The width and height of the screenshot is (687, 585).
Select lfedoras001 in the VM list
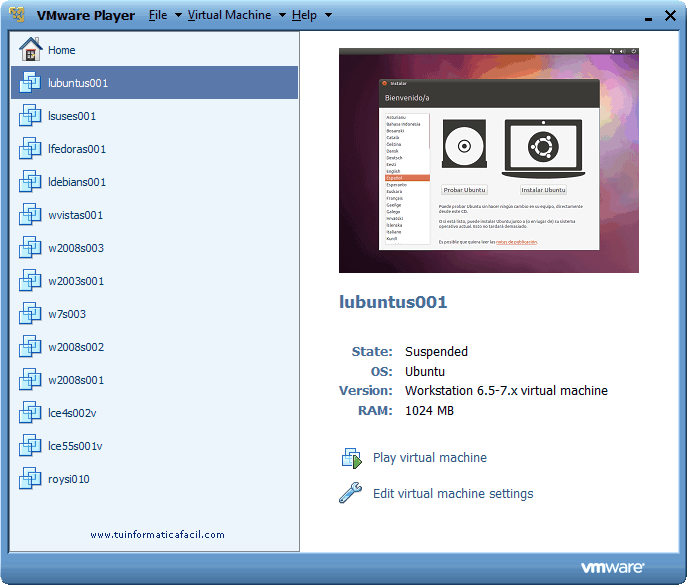[x=154, y=149]
